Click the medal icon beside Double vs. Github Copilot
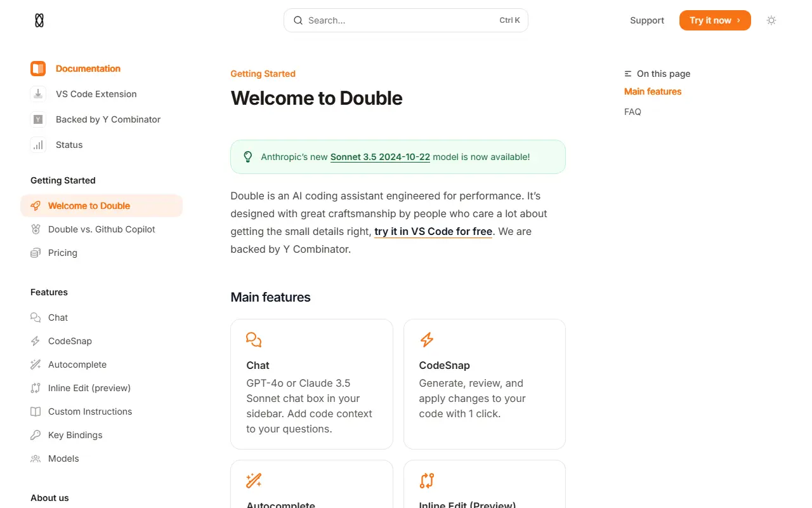 [36, 229]
